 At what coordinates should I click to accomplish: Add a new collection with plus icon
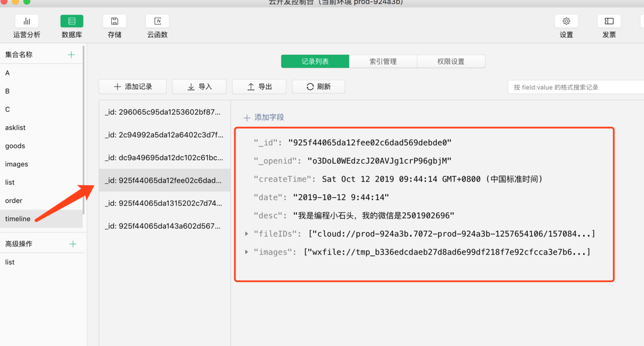click(71, 54)
